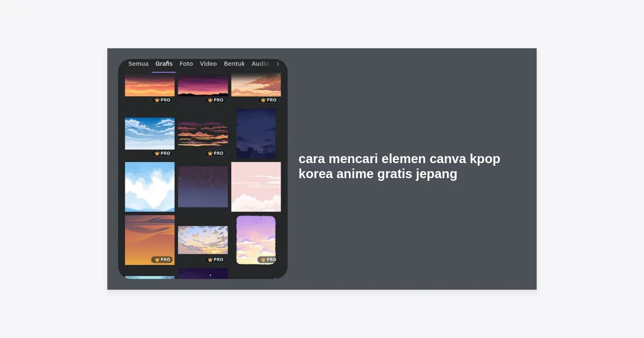
Task: Expand more categories with right chevron
Action: tap(277, 64)
